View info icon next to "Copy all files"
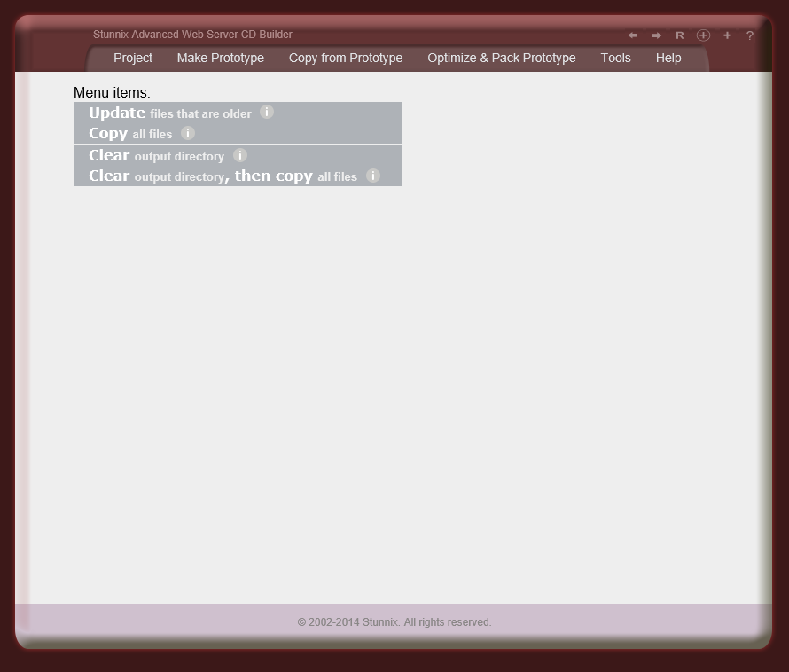The height and width of the screenshot is (672, 789). pyautogui.click(x=187, y=133)
